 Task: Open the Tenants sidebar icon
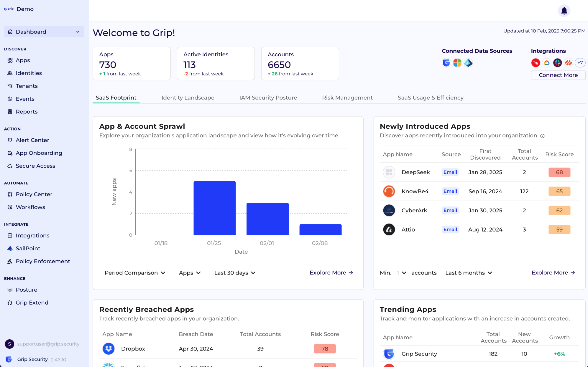pyautogui.click(x=10, y=86)
